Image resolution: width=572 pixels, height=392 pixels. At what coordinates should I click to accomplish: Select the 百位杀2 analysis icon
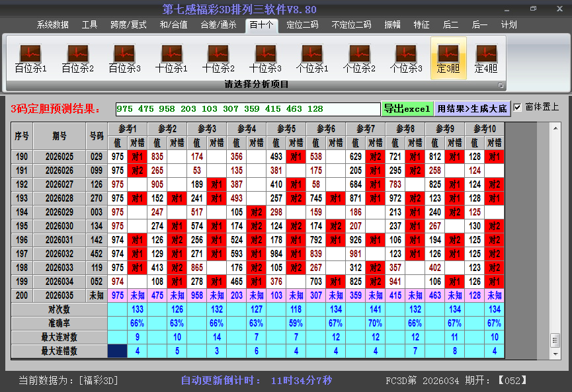(77, 58)
